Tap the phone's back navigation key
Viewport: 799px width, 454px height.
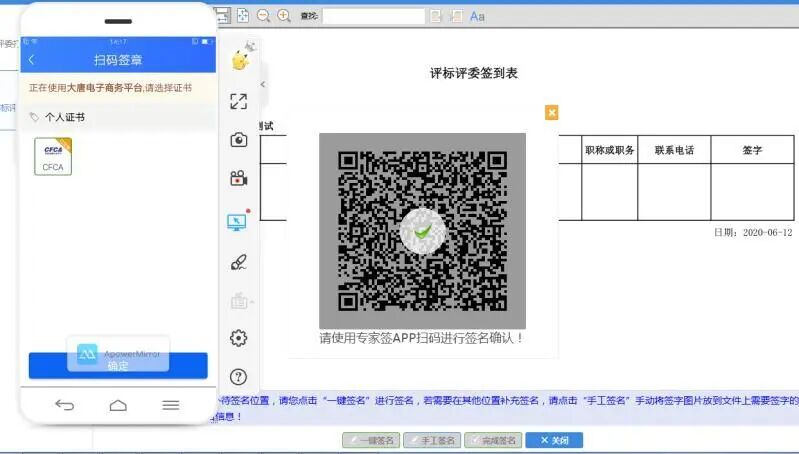point(65,405)
